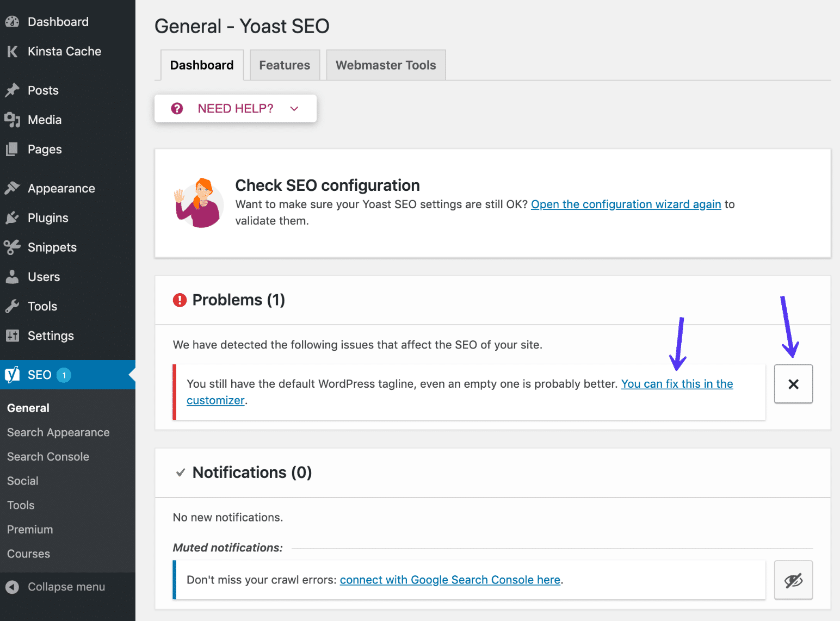Click the Snippets scissors icon
Viewport: 840px width, 621px height.
[x=12, y=247]
